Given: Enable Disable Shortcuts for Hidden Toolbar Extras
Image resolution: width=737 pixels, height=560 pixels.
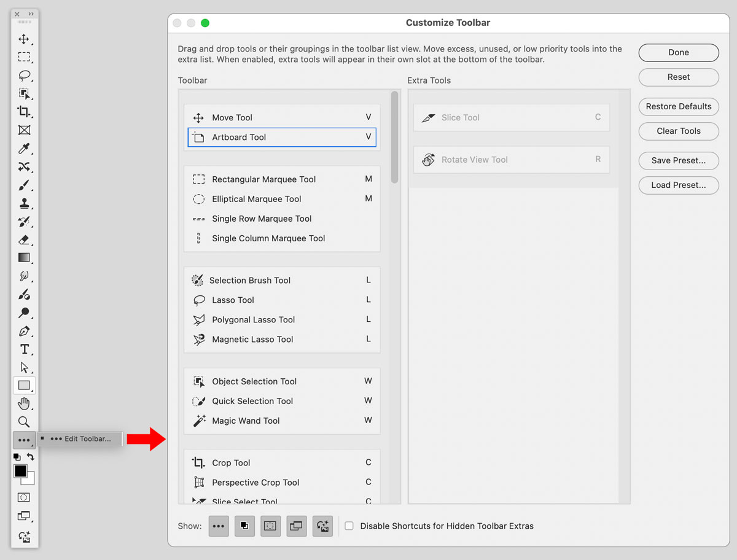Looking at the screenshot, I should point(349,526).
